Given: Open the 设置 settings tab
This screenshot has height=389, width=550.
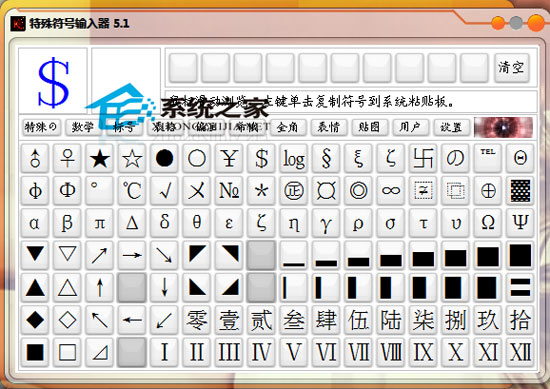Looking at the screenshot, I should click(451, 127).
